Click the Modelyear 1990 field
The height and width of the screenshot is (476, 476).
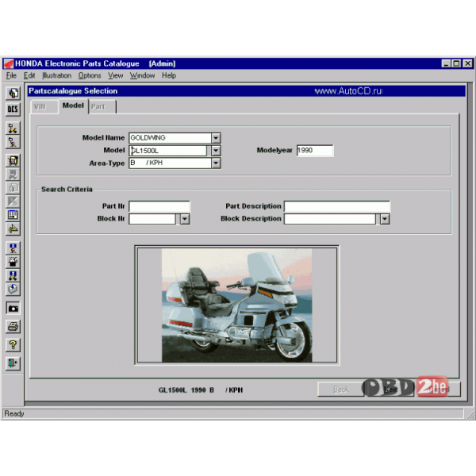pos(315,150)
